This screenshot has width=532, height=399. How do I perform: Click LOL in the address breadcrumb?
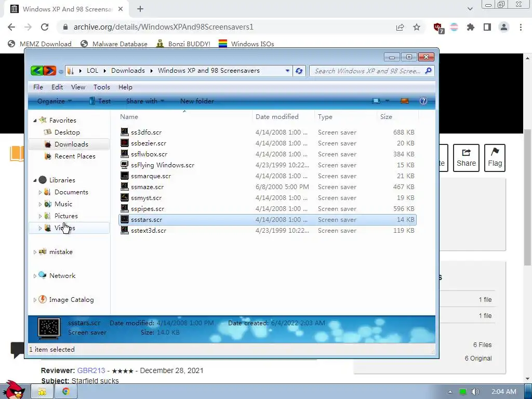(92, 71)
